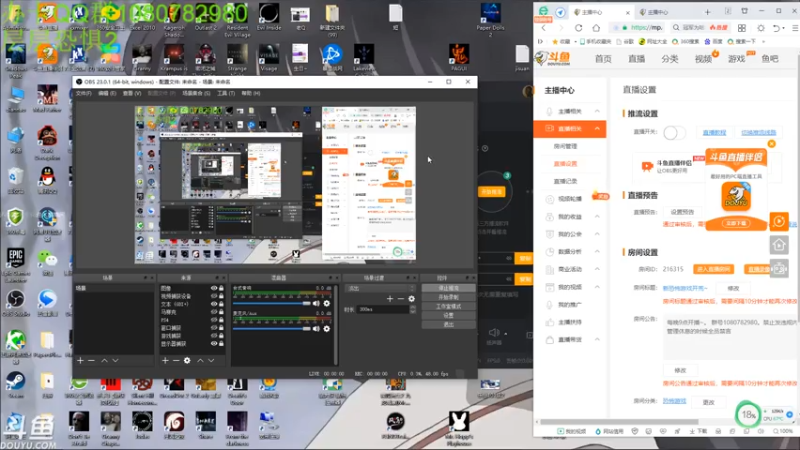This screenshot has width=800, height=450.
Task: Open OBS 帮助(H) menu
Action: (251, 93)
